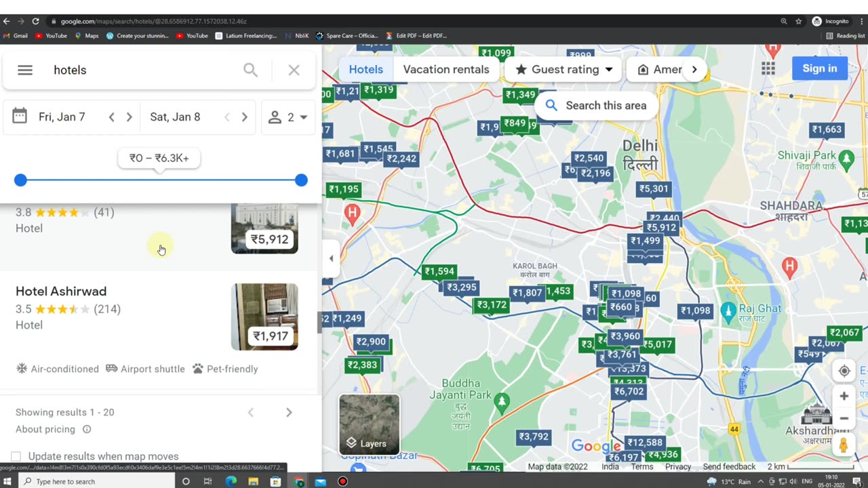Open the Google apps grid

(x=768, y=68)
